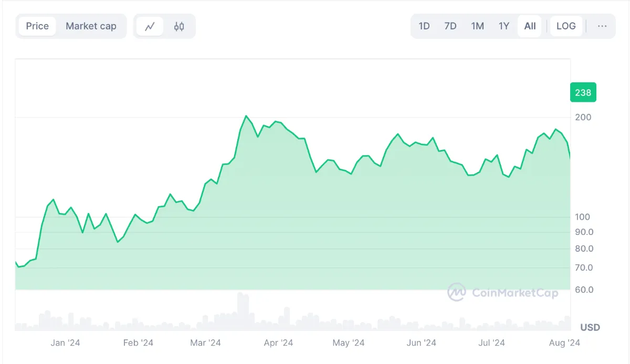Click the Jan '24 axis label
The image size is (630, 364).
click(65, 343)
